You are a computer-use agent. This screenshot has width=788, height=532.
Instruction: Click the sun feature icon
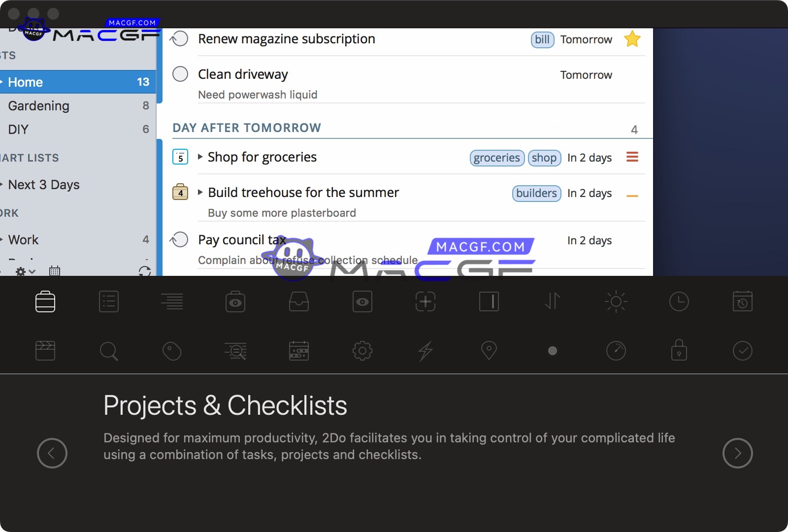pos(616,301)
